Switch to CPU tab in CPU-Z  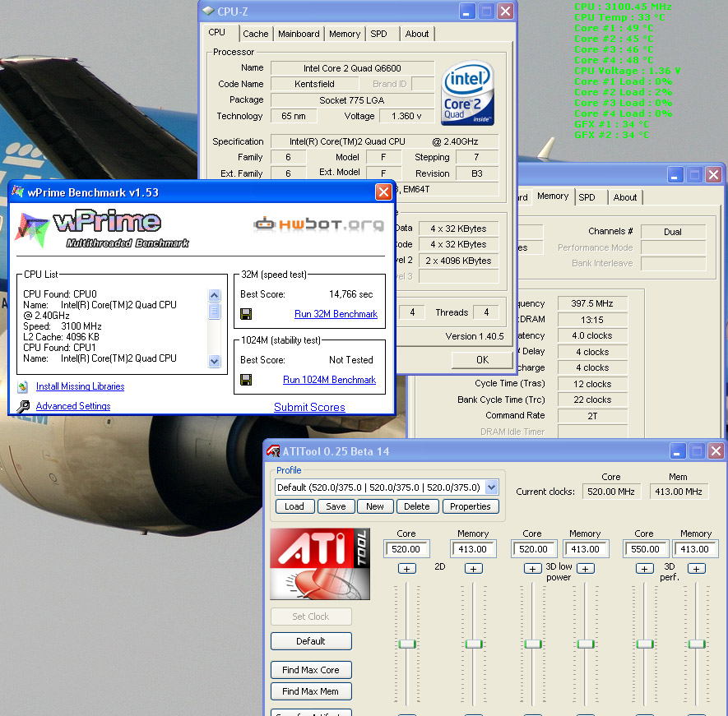click(217, 33)
